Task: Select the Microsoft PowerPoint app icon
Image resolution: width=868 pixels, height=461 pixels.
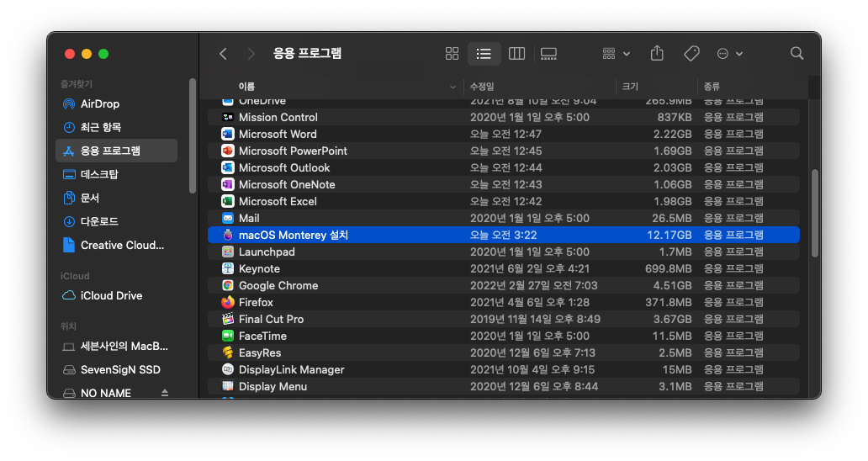Action: (x=228, y=151)
